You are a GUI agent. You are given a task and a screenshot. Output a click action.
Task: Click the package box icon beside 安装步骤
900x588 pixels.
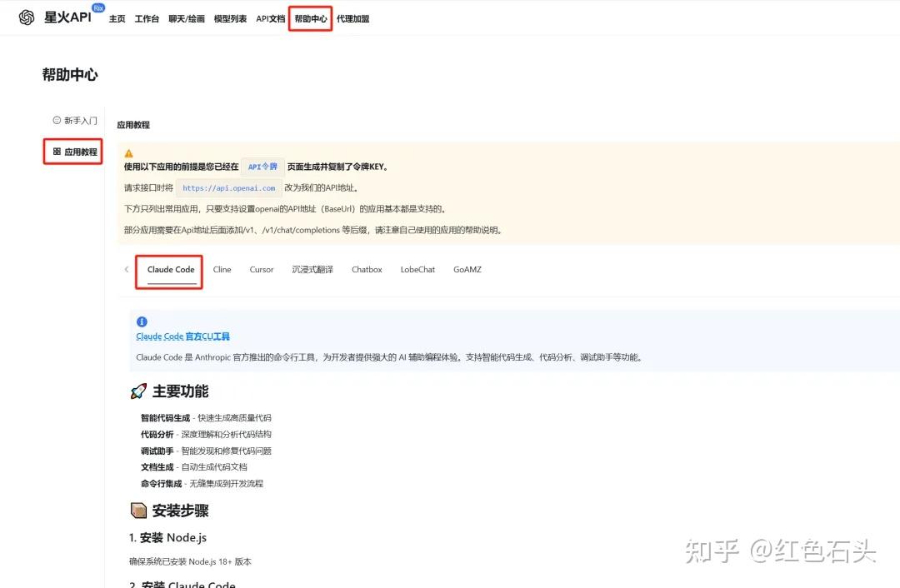click(138, 510)
